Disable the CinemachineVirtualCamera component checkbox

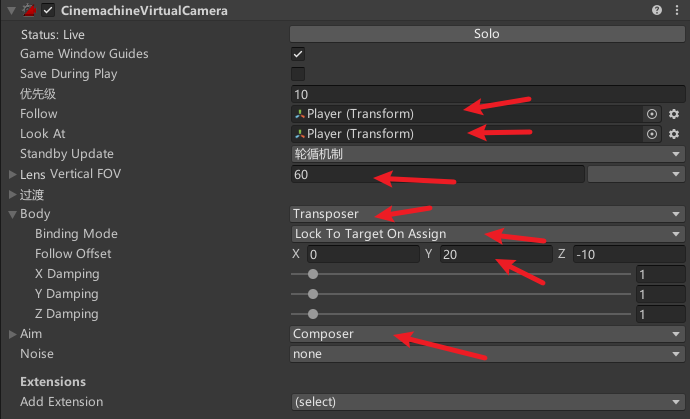[48, 10]
